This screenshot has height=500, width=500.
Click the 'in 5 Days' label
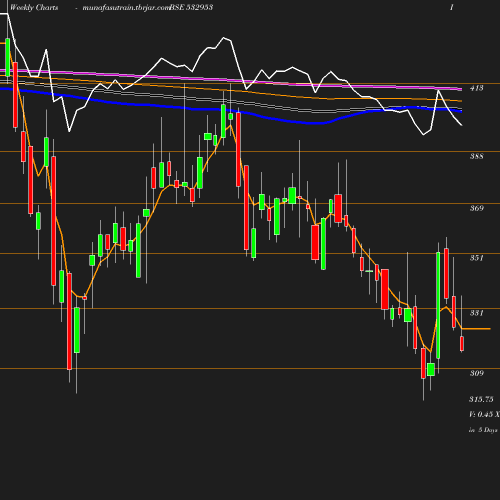[x=483, y=430]
